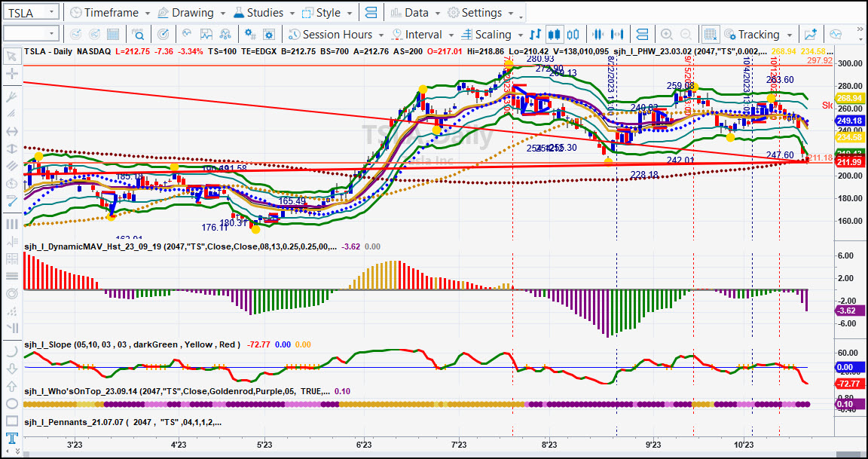Click the zoom in magnifier
Viewport: 868px width, 459px height.
point(667,35)
